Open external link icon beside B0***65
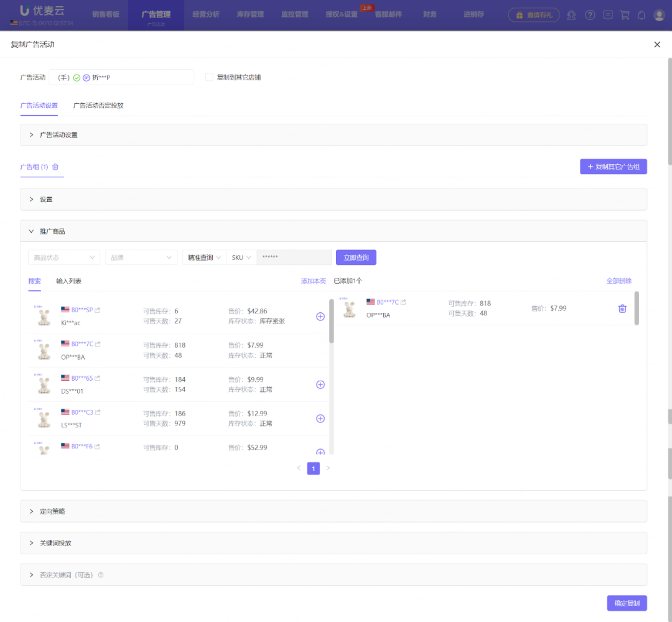The width and height of the screenshot is (672, 622). click(98, 378)
